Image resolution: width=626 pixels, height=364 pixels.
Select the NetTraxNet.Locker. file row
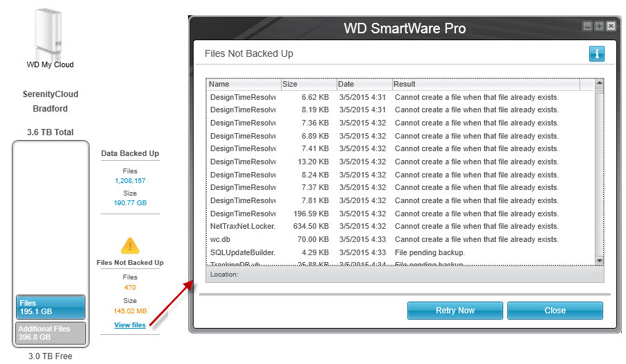point(400,226)
